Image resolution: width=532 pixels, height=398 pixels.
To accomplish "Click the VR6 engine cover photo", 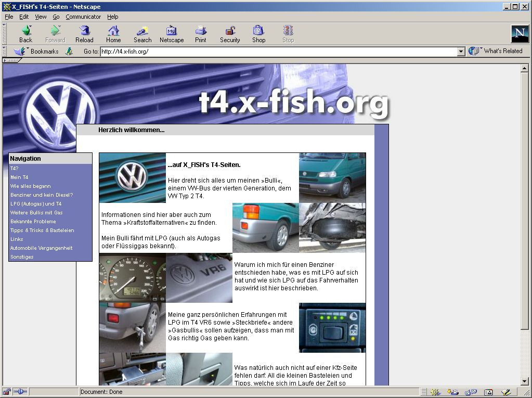I will coord(199,277).
